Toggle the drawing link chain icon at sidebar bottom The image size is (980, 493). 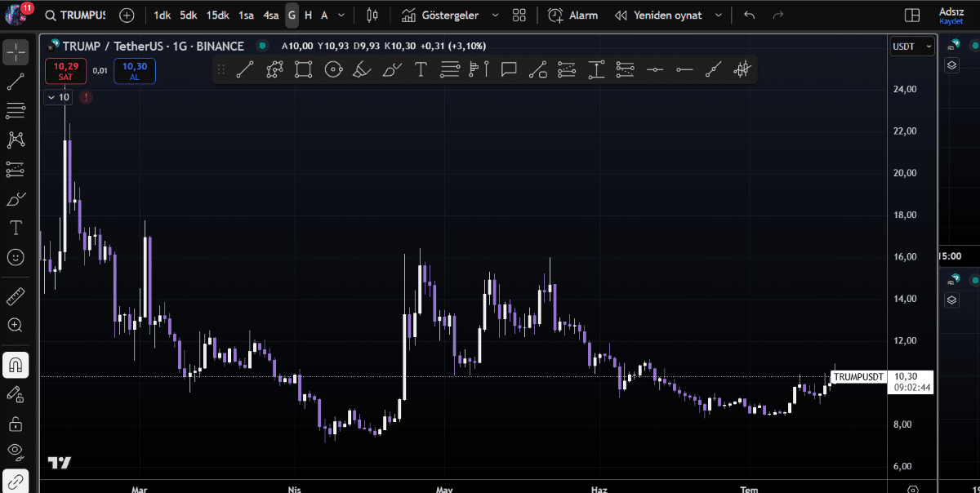point(16,480)
